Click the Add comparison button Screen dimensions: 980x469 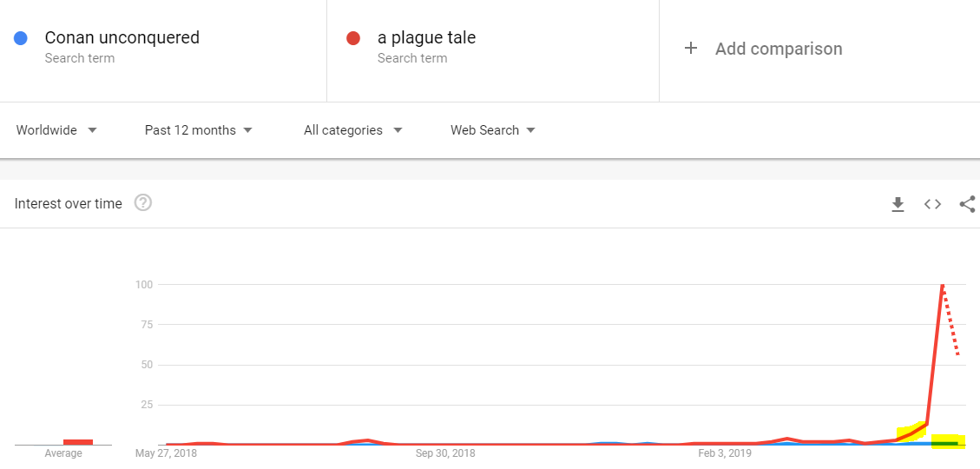pos(763,49)
